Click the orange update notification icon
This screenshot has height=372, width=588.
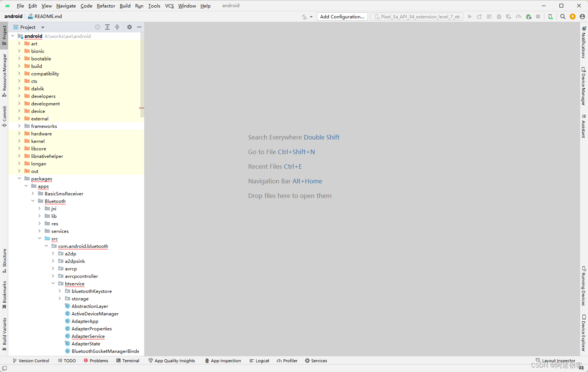(x=573, y=16)
